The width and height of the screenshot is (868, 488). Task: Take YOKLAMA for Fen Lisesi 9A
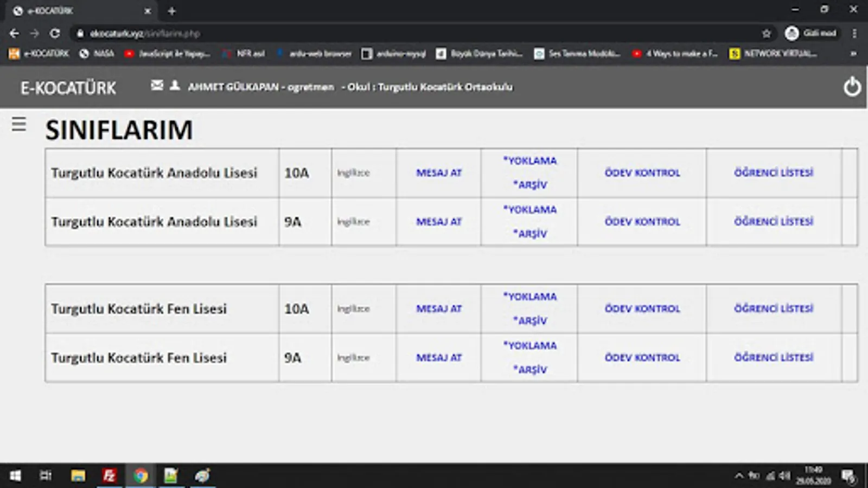click(x=530, y=345)
